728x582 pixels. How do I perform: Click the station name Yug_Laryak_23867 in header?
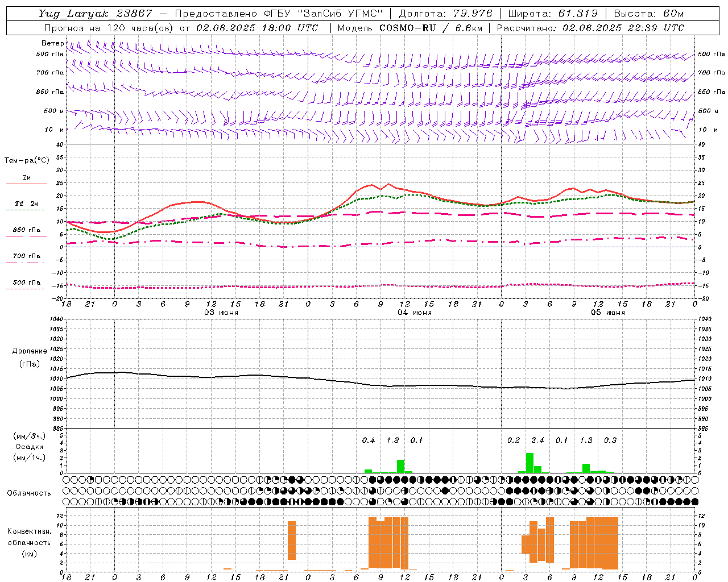pyautogui.click(x=96, y=14)
